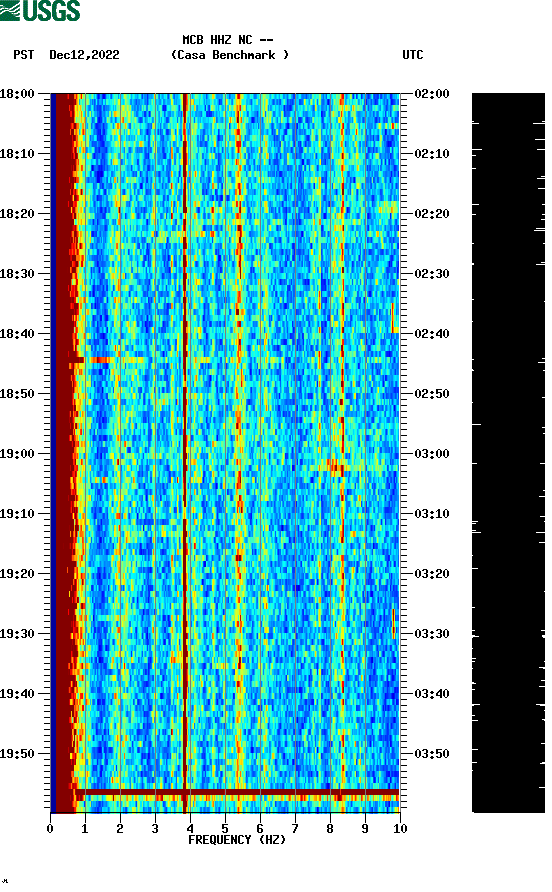Click the 18:30 PST time label
This screenshot has height=892, width=552.
(17, 274)
